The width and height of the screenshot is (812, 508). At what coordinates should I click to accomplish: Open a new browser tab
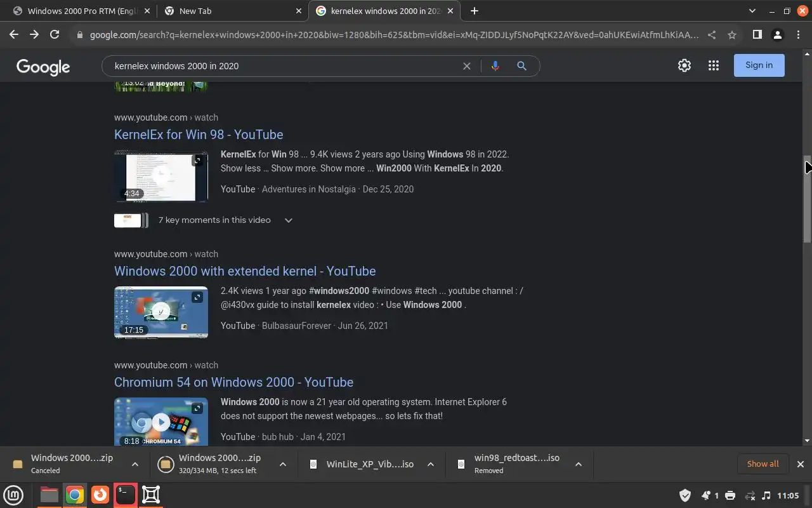(x=474, y=11)
